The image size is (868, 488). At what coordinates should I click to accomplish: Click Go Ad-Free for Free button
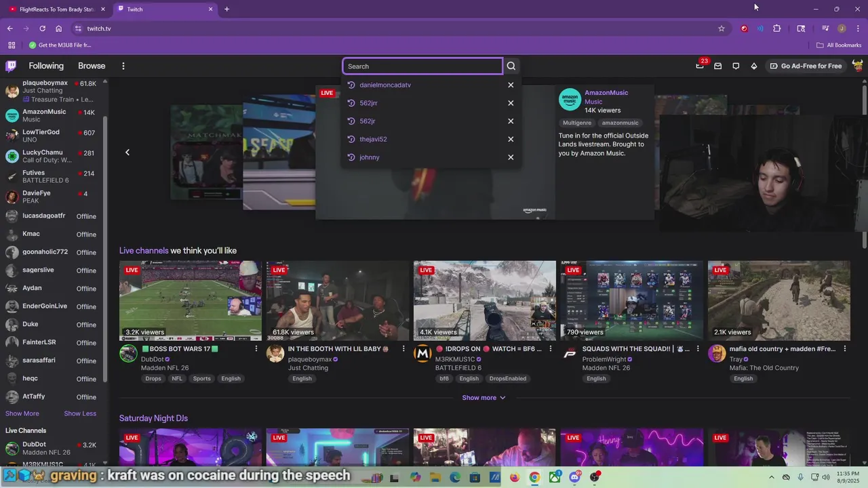point(806,66)
